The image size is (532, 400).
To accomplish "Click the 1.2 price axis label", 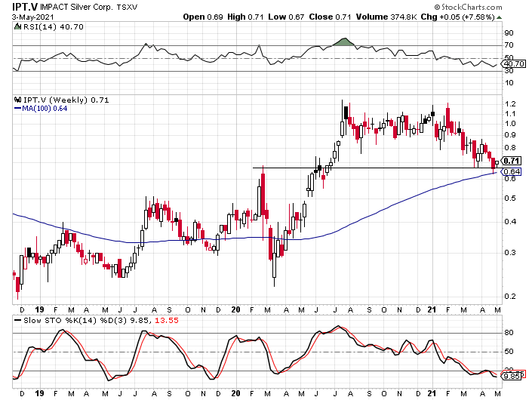I will (x=510, y=104).
